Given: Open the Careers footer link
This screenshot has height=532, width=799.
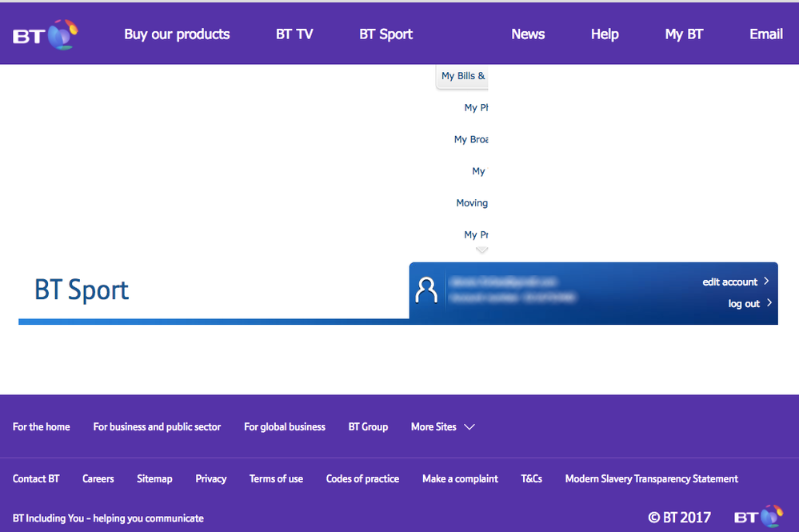Looking at the screenshot, I should tap(98, 478).
